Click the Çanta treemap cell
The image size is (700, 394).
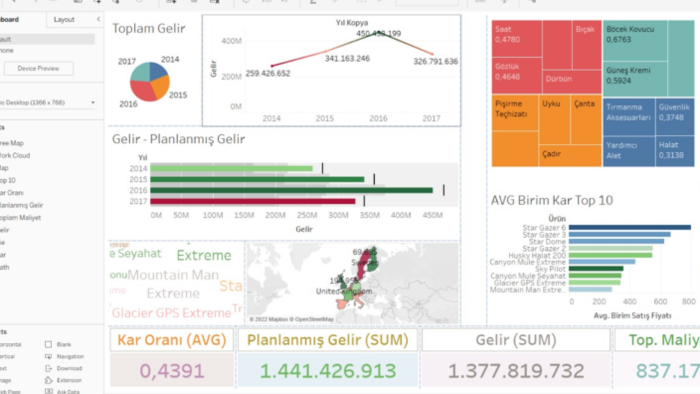(586, 120)
